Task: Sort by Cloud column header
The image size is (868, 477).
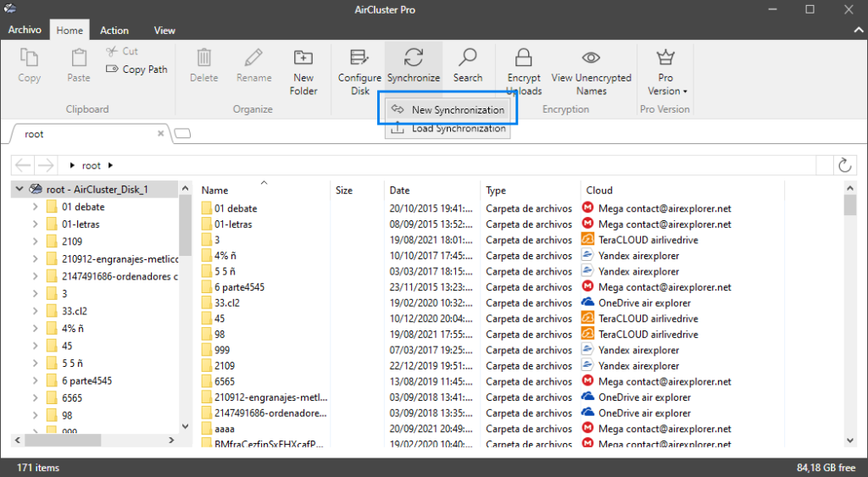Action: point(599,191)
